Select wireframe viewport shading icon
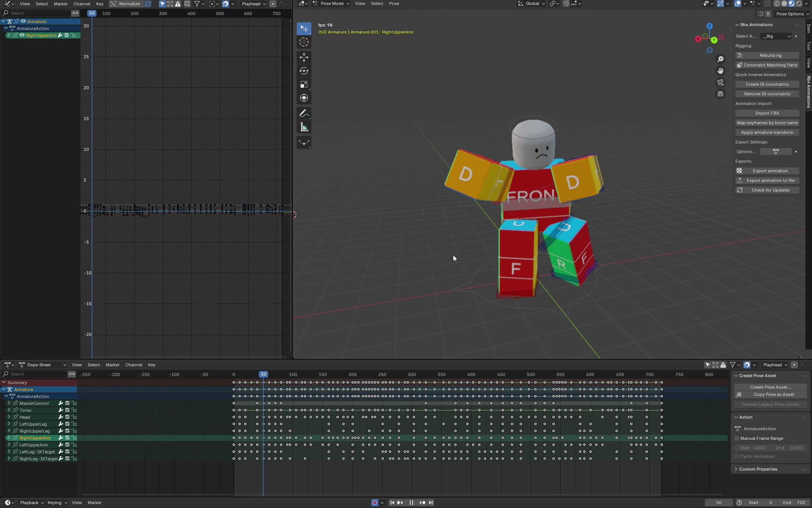Screen dimensions: 812x508 777,3
